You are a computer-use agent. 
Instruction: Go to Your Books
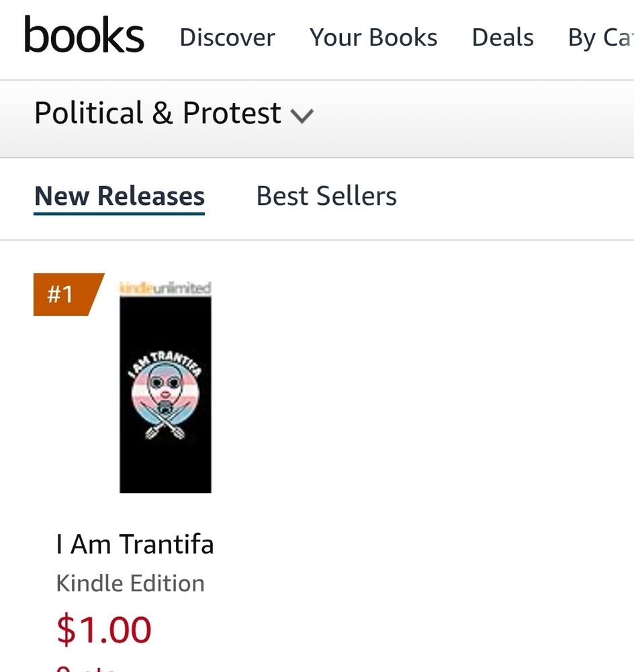[x=373, y=38]
